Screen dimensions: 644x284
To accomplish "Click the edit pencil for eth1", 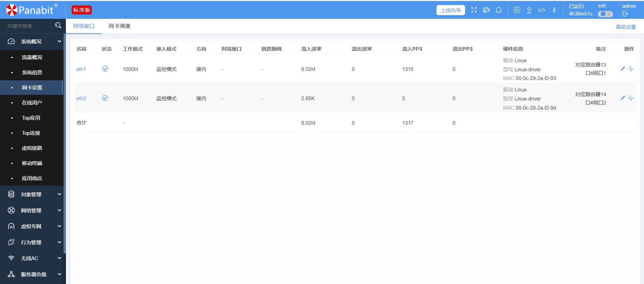I will (622, 69).
